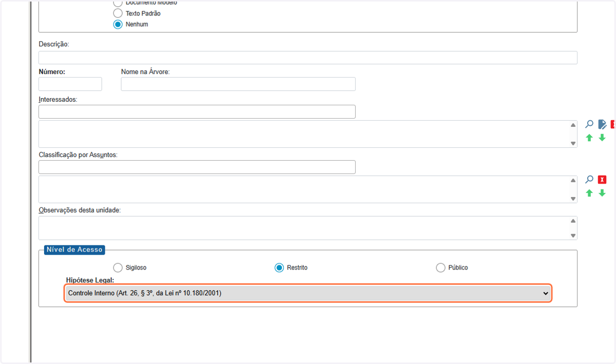The image size is (616, 364).
Task: Click Observações textarea scroll down arrow
Action: click(x=573, y=235)
